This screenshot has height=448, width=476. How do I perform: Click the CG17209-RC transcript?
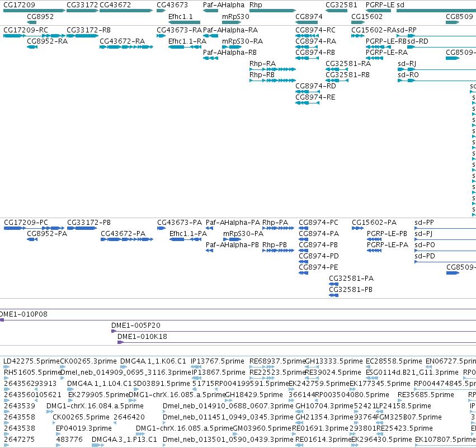click(x=34, y=36)
